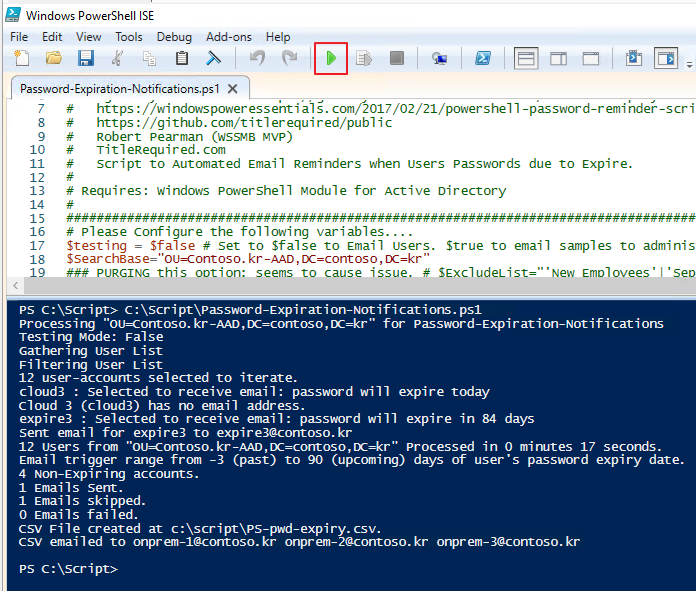The width and height of the screenshot is (696, 591).
Task: Click the script pane scroll-left arrow
Action: [16, 285]
